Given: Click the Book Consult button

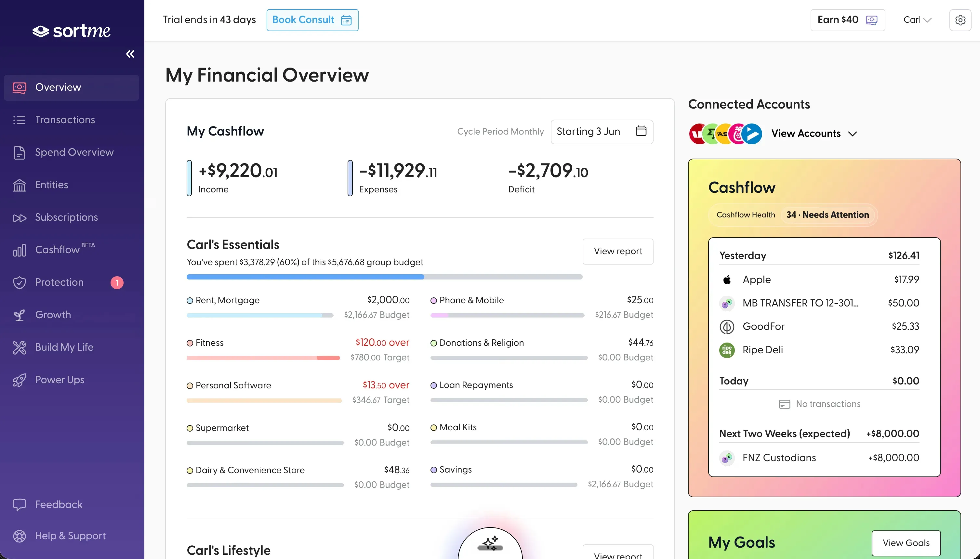Looking at the screenshot, I should click(x=312, y=20).
